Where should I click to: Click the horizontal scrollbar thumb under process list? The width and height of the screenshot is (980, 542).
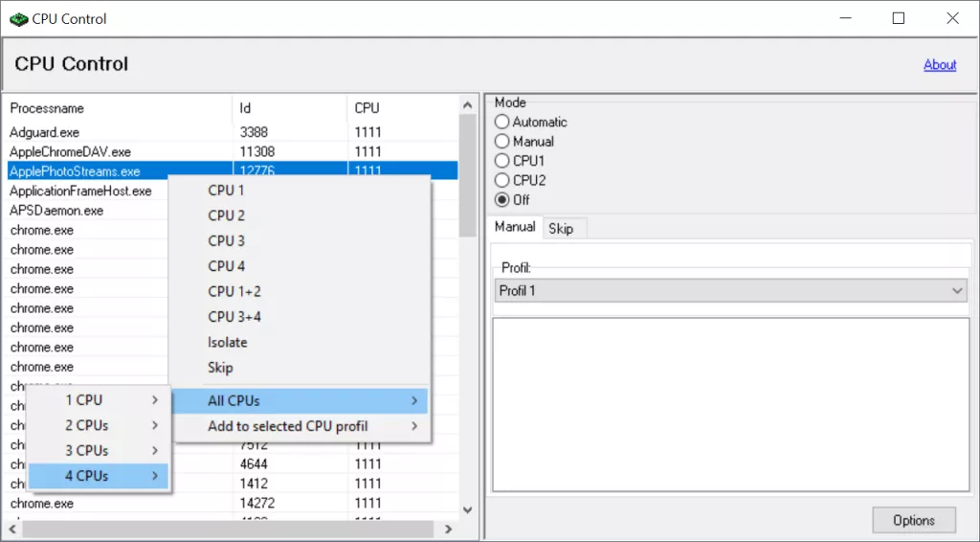point(228,529)
